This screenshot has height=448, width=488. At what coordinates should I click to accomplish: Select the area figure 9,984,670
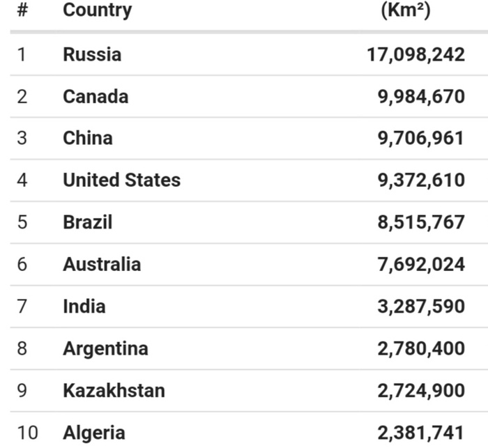[x=421, y=96]
